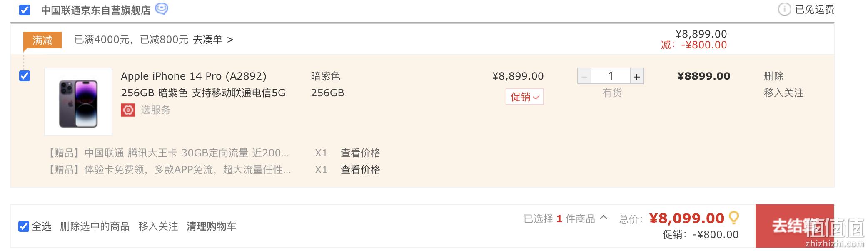Click the chat bubble icon beside store name
The image size is (868, 251).
click(x=162, y=9)
